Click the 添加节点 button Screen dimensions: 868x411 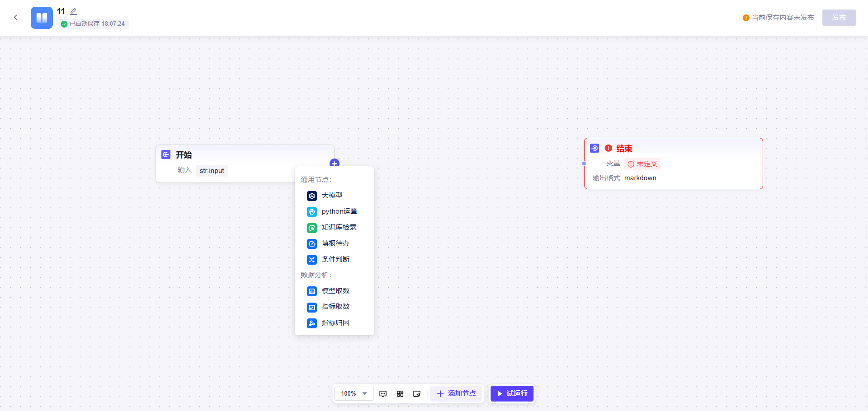coord(456,394)
